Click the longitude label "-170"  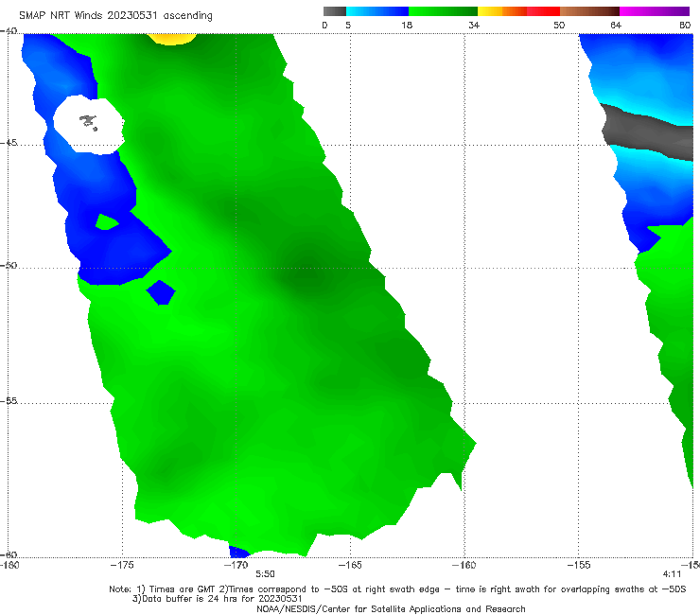tap(236, 565)
